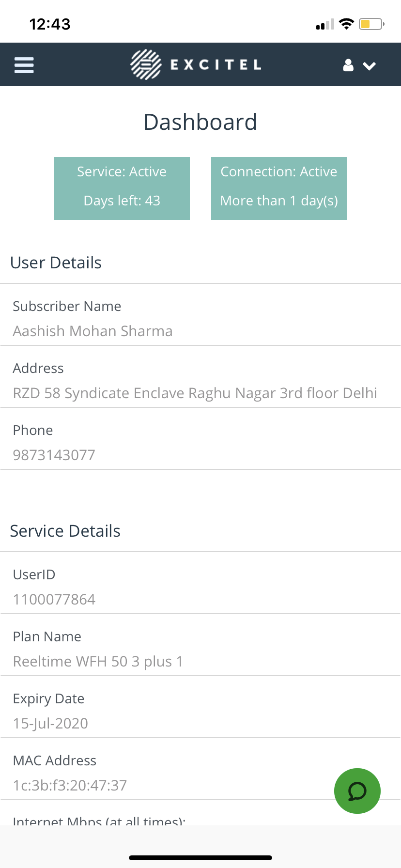This screenshot has width=401, height=868.
Task: Open the green chat bubble
Action: point(357,791)
